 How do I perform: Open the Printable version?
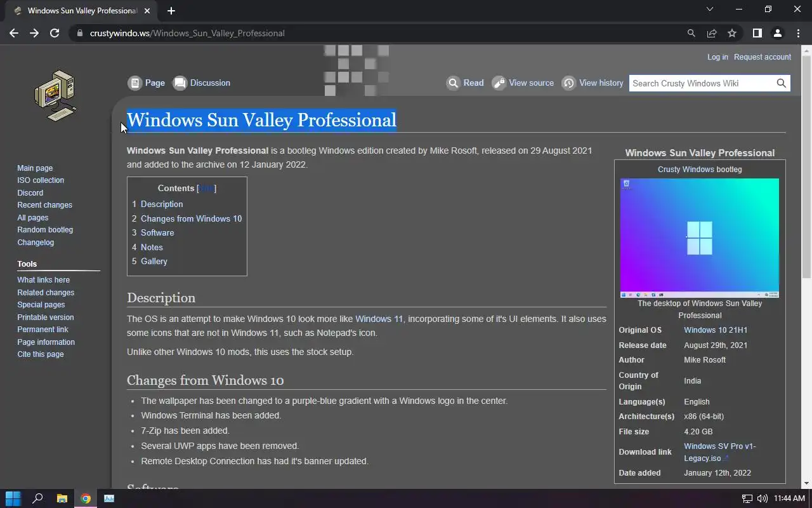point(46,317)
